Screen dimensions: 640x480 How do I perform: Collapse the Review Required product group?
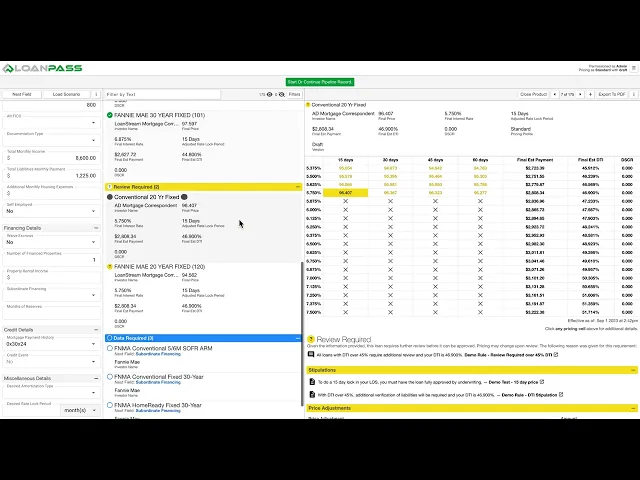click(298, 187)
